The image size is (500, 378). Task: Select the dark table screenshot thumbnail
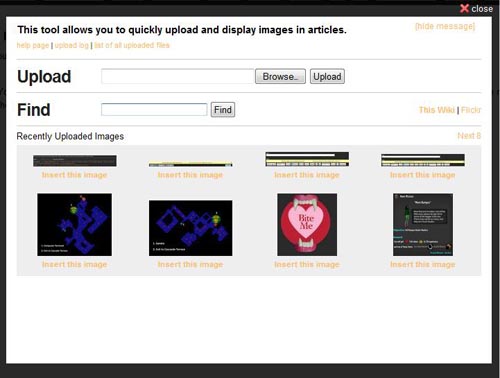click(x=75, y=161)
